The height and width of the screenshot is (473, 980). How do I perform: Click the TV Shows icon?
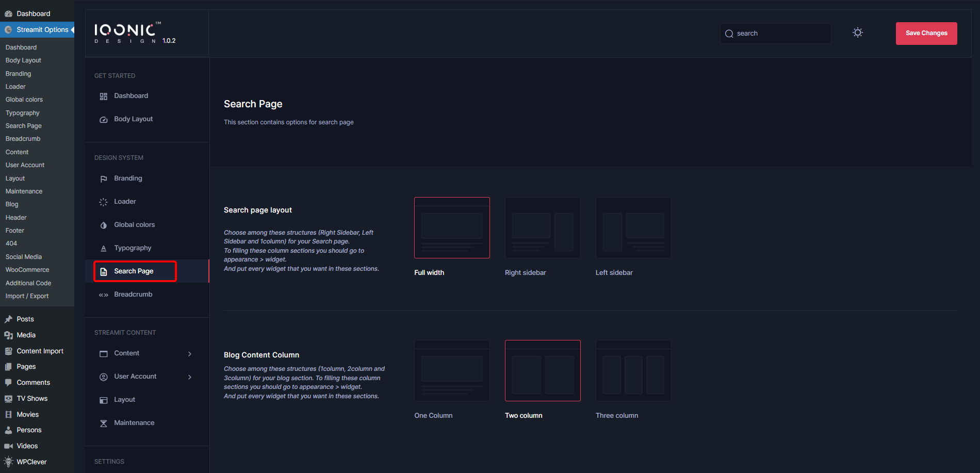click(x=8, y=399)
